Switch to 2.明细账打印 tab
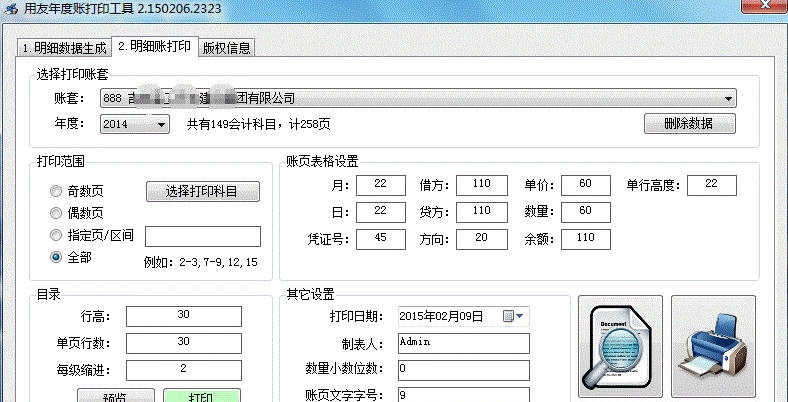Viewport: 788px width, 402px height. point(155,46)
